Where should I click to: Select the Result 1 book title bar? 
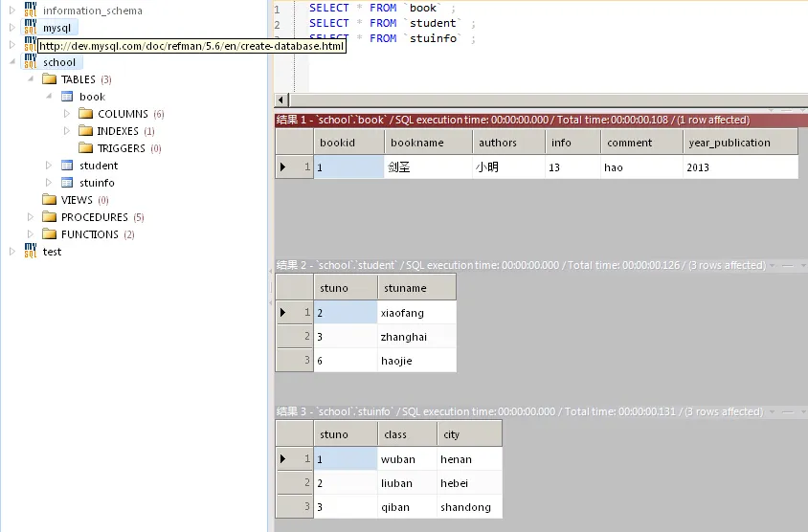(x=512, y=120)
